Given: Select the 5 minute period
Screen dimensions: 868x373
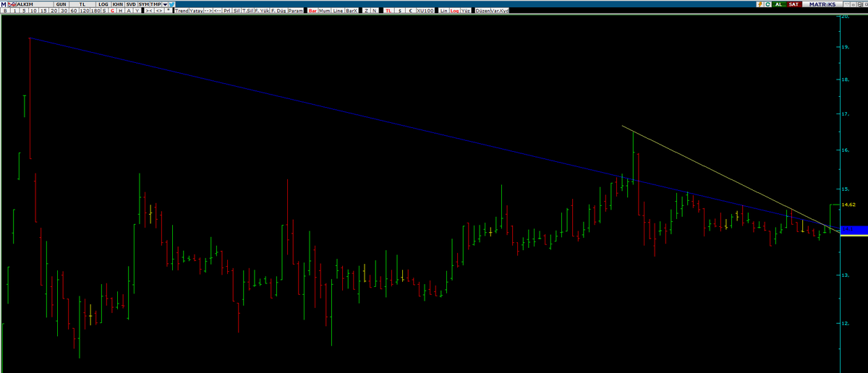Looking at the screenshot, I should [24, 11].
